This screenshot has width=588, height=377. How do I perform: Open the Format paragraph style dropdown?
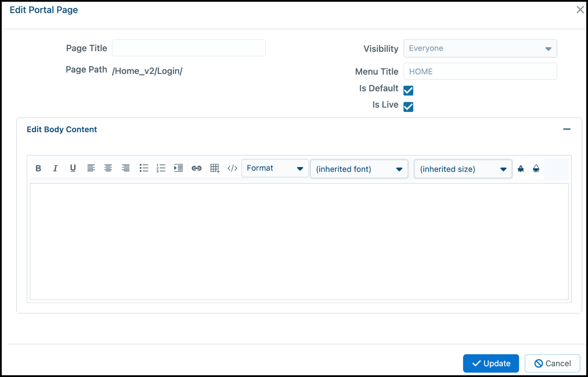click(x=275, y=168)
